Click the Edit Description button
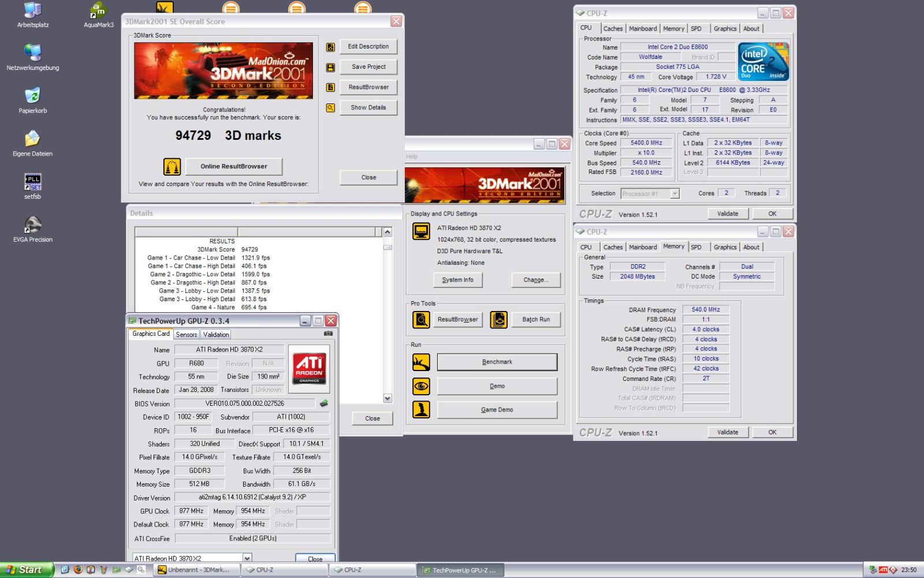This screenshot has width=924, height=578. pyautogui.click(x=368, y=47)
